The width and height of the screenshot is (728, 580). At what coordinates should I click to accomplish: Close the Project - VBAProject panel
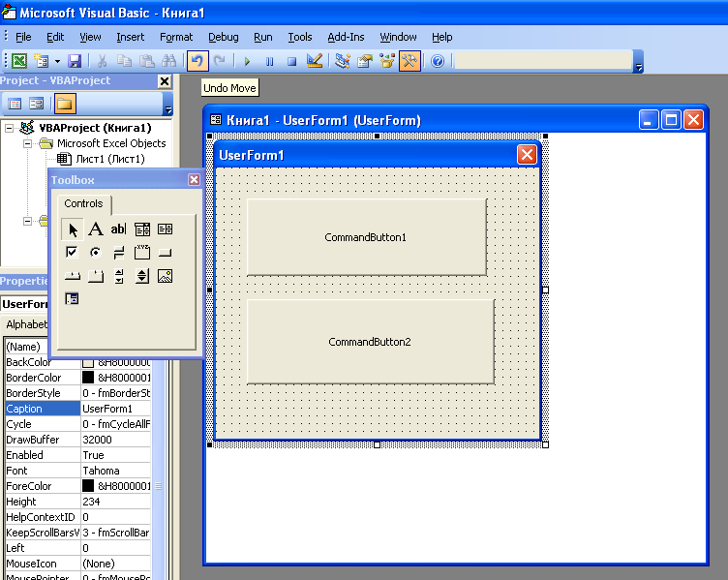pyautogui.click(x=165, y=81)
